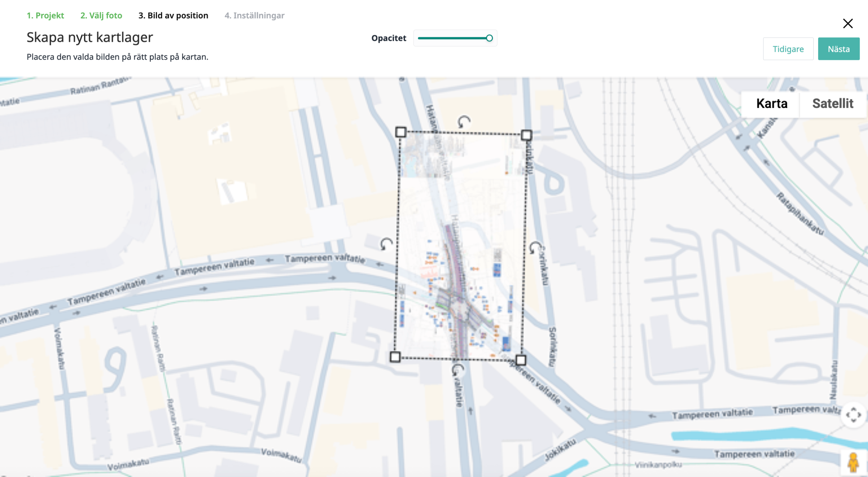Go to step 1. Projekt

pos(45,15)
